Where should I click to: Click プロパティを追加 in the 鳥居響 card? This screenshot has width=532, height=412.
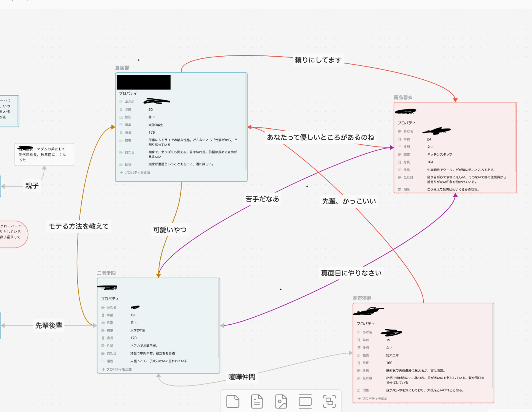point(135,173)
